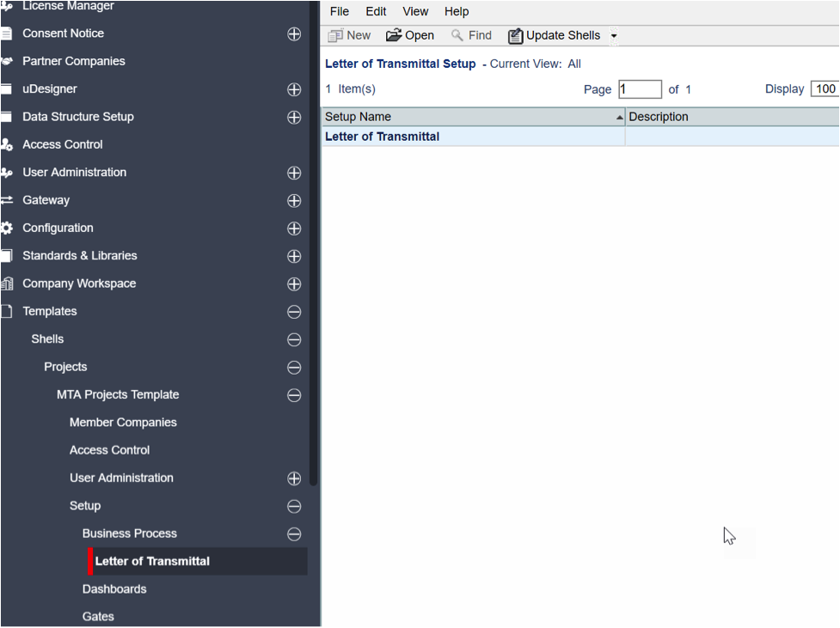Viewport: 840px width, 628px height.
Task: Select Letter of Transmittal in the sidebar tree
Action: point(198,562)
